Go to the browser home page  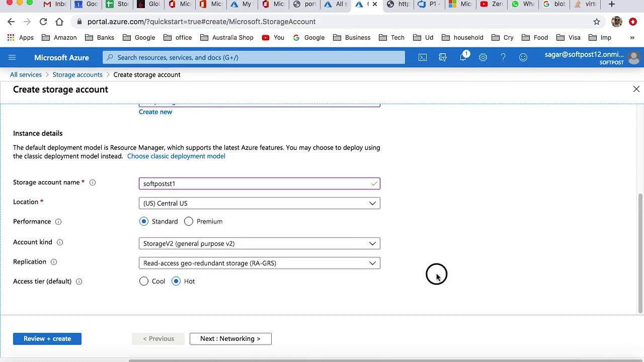59,22
